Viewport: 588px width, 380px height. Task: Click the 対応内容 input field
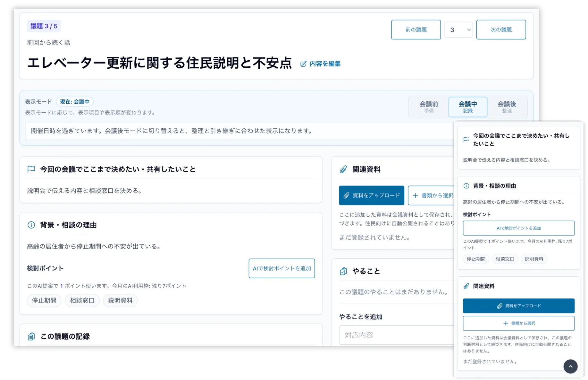[x=397, y=335]
